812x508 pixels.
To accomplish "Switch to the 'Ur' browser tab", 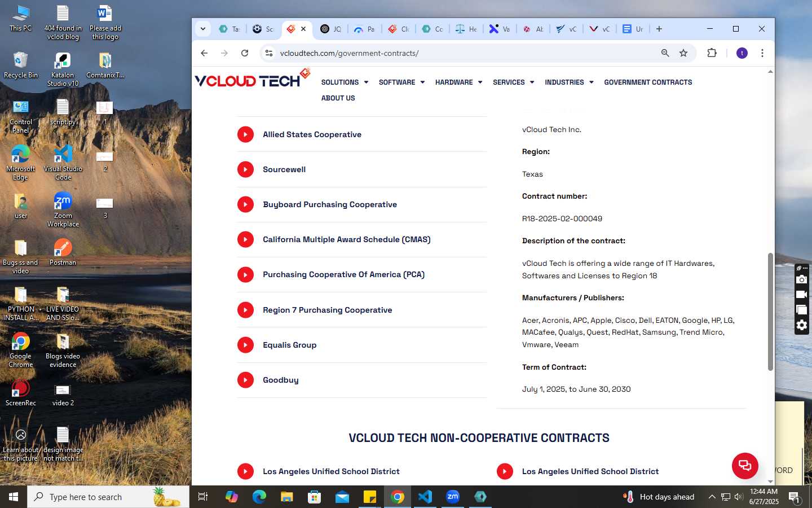I will click(633, 29).
